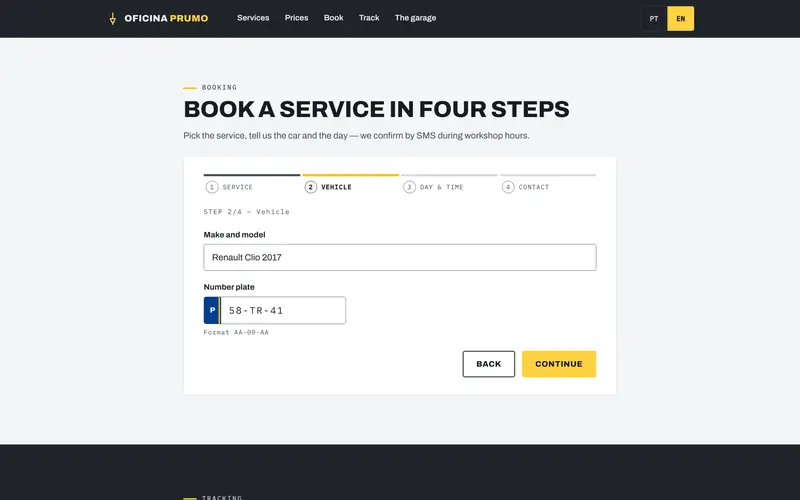Click the SMS confirmation subtitle text
This screenshot has height=500, width=800.
[357, 136]
